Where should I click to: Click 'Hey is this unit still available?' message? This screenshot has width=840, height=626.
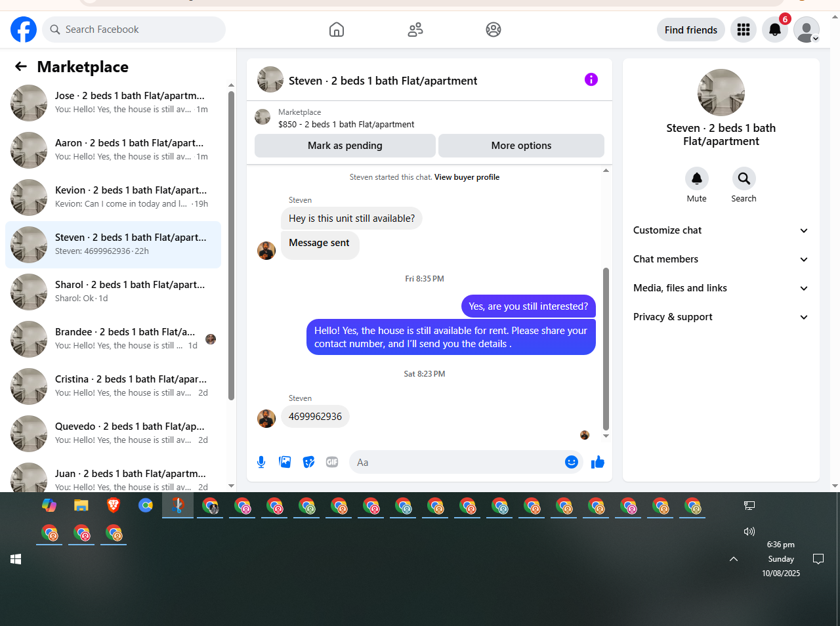(352, 219)
